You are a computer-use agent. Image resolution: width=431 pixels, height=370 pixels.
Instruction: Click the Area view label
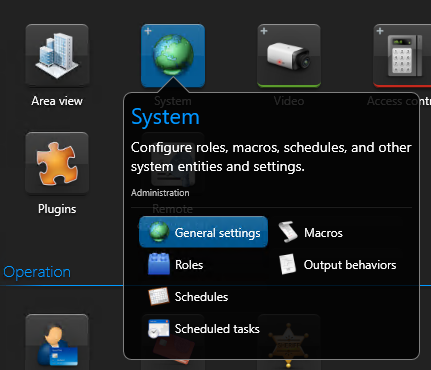pyautogui.click(x=57, y=101)
